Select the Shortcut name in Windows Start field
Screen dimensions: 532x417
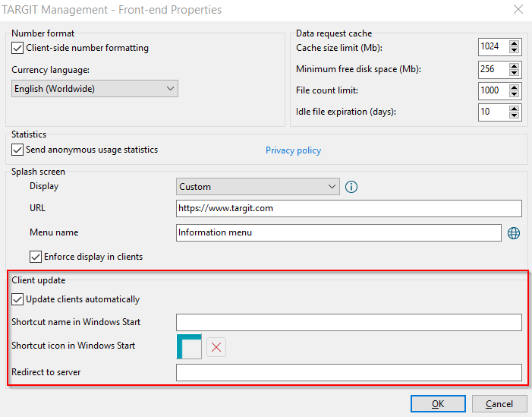(349, 322)
